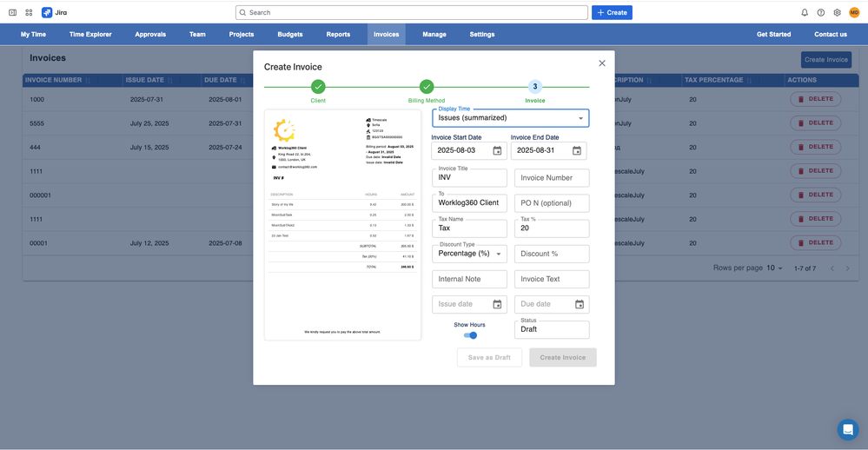
Task: Open calendar picker for Invoice Start Date
Action: tap(497, 150)
